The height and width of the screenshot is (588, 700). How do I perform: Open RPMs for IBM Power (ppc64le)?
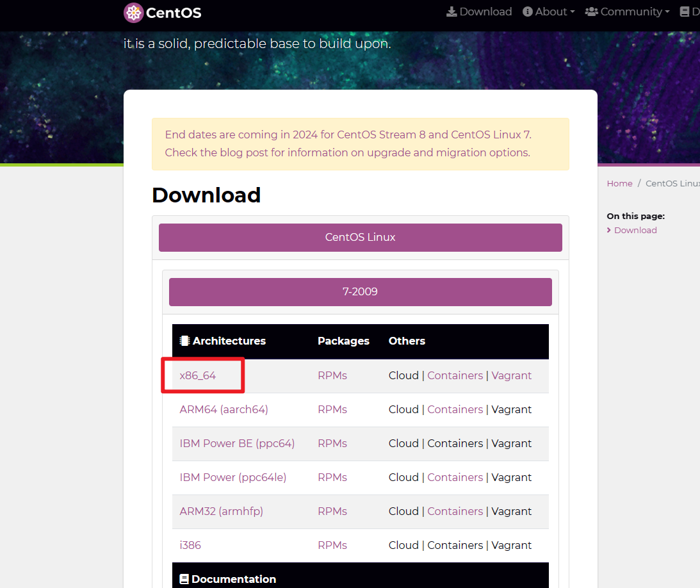tap(332, 477)
